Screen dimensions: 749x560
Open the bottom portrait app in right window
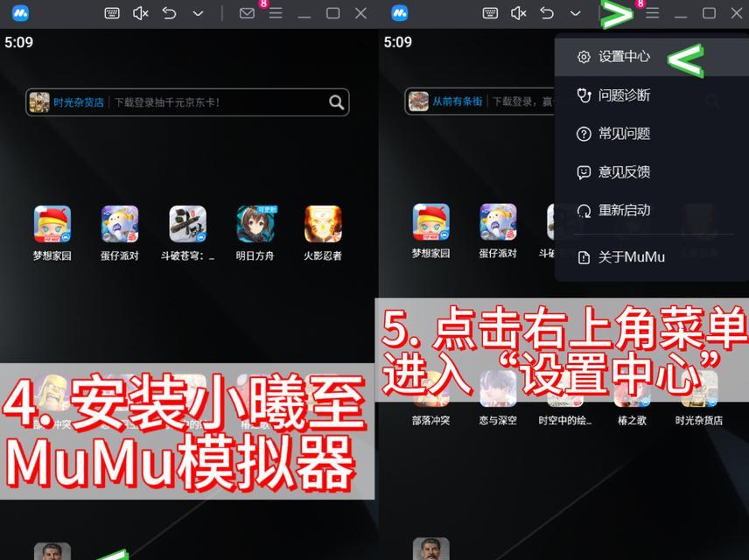pyautogui.click(x=430, y=549)
